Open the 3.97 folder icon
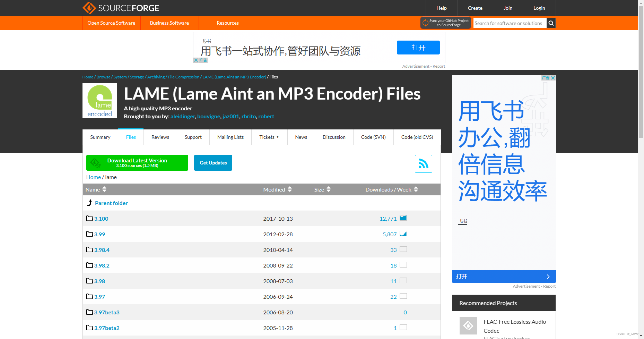Screen dimensions: 644x339 click(89, 296)
